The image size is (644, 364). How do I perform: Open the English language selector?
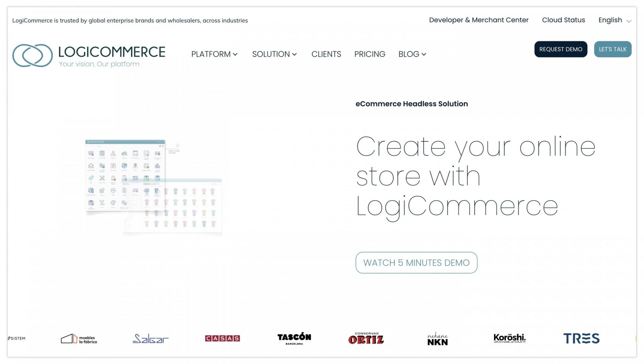point(615,20)
